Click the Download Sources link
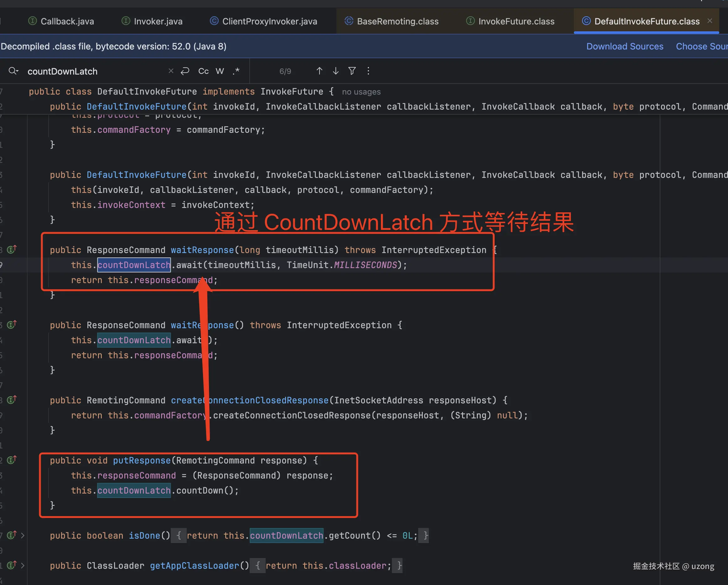This screenshot has width=728, height=585. (625, 46)
